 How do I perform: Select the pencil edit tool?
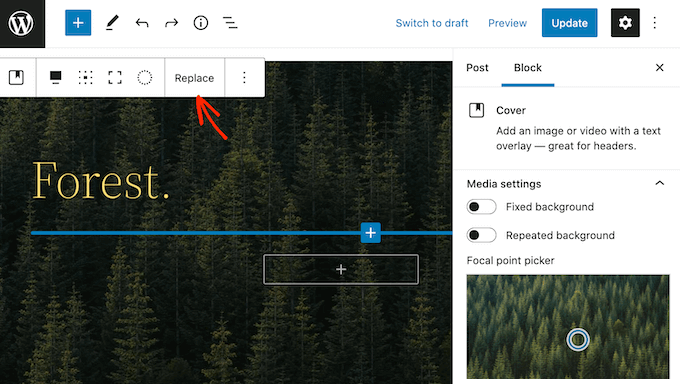point(112,23)
